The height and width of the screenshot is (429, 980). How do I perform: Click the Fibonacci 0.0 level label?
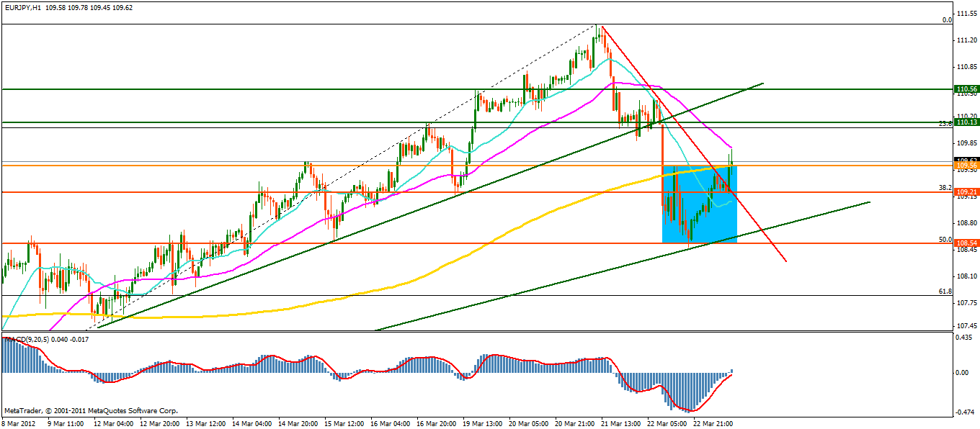coord(948,20)
